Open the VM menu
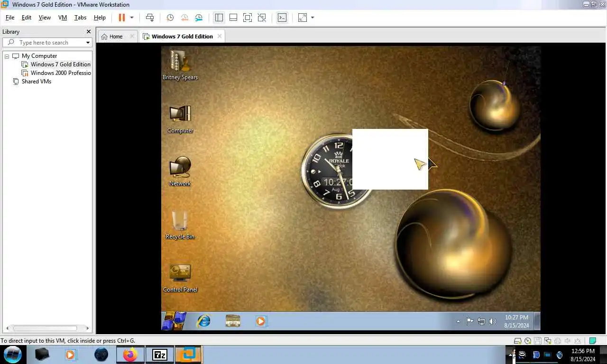The height and width of the screenshot is (364, 607). point(63,18)
